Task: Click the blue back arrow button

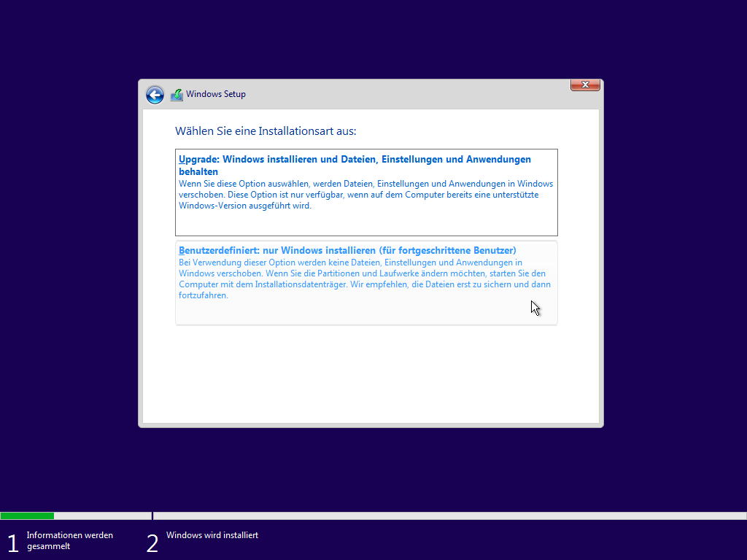Action: [x=155, y=95]
